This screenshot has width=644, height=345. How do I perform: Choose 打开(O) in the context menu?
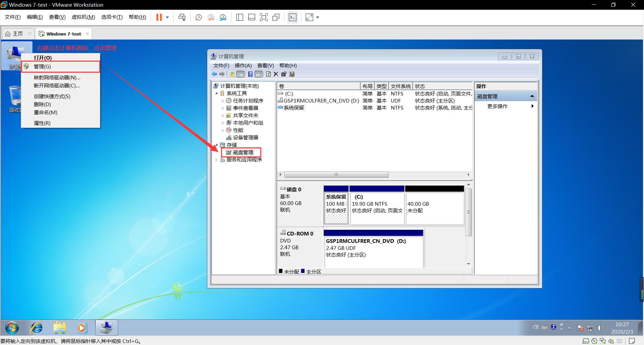[60, 58]
